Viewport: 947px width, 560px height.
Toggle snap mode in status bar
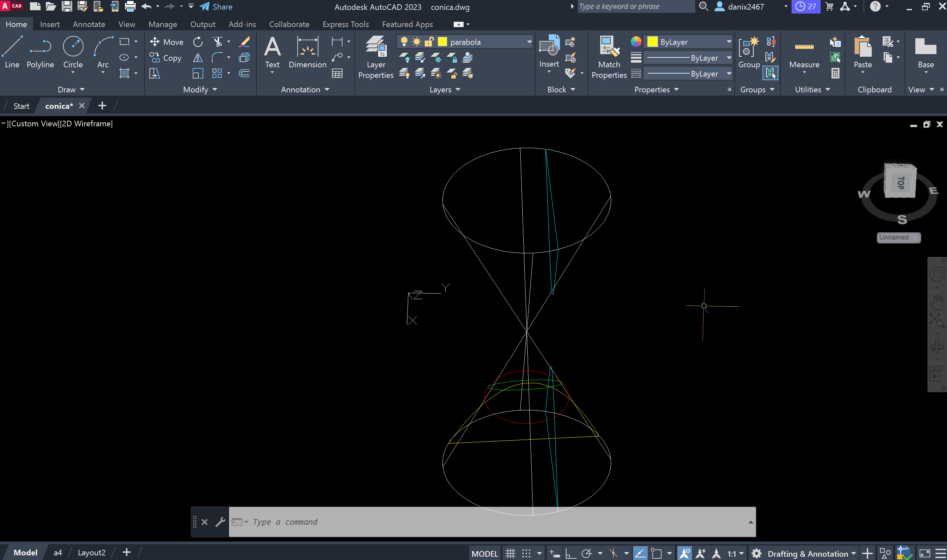pos(526,554)
